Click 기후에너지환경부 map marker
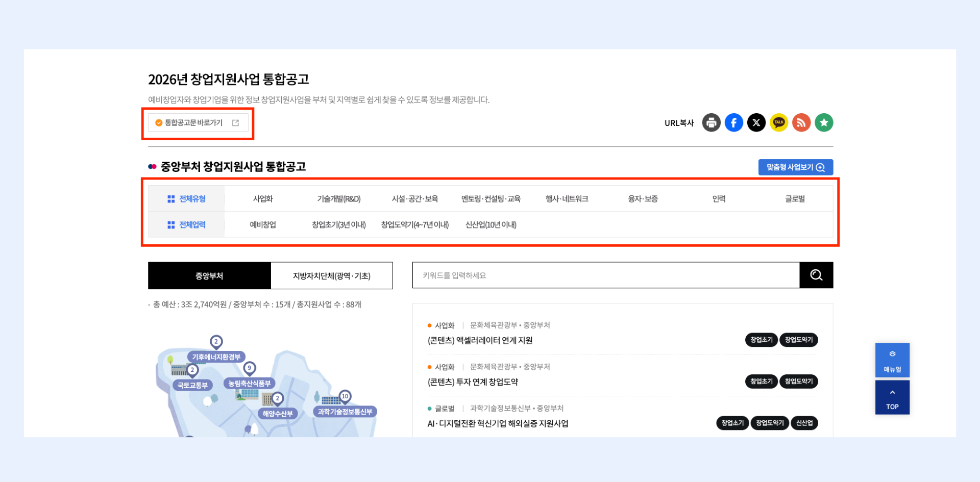Viewport: 980px width, 482px height. [x=216, y=357]
